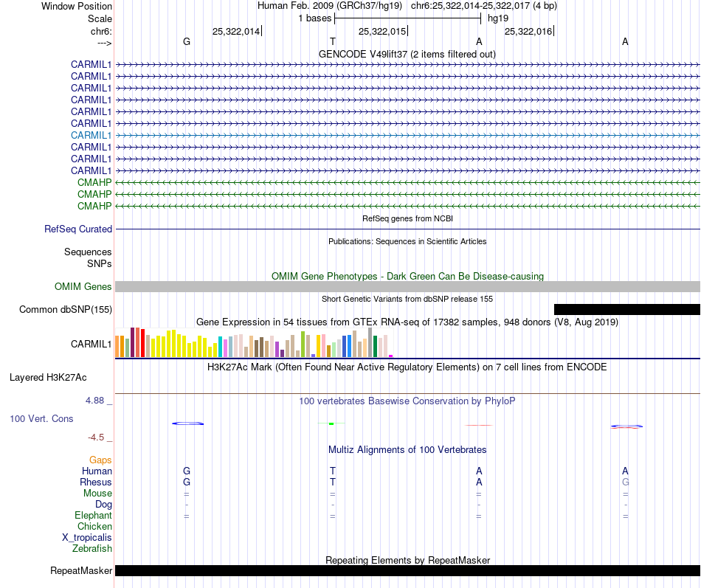701x588 pixels.
Task: Open 'Short Genetic Variants from dbSNP release 155' title
Action: coord(407,299)
